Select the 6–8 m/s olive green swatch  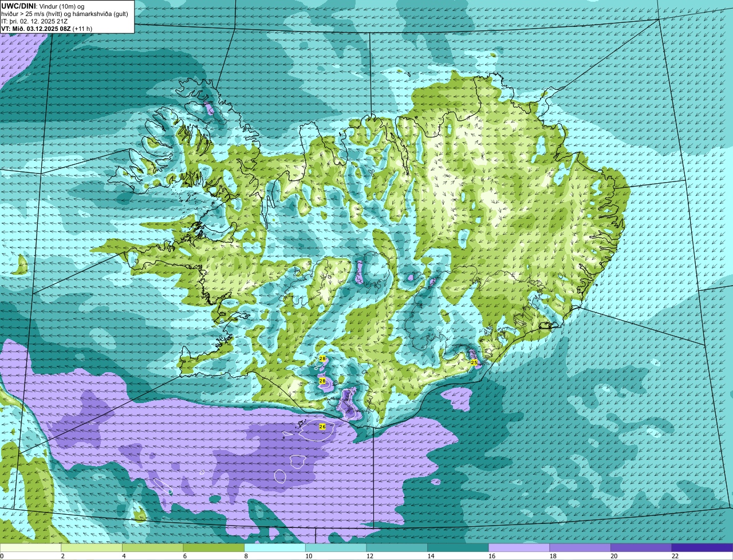(214, 547)
